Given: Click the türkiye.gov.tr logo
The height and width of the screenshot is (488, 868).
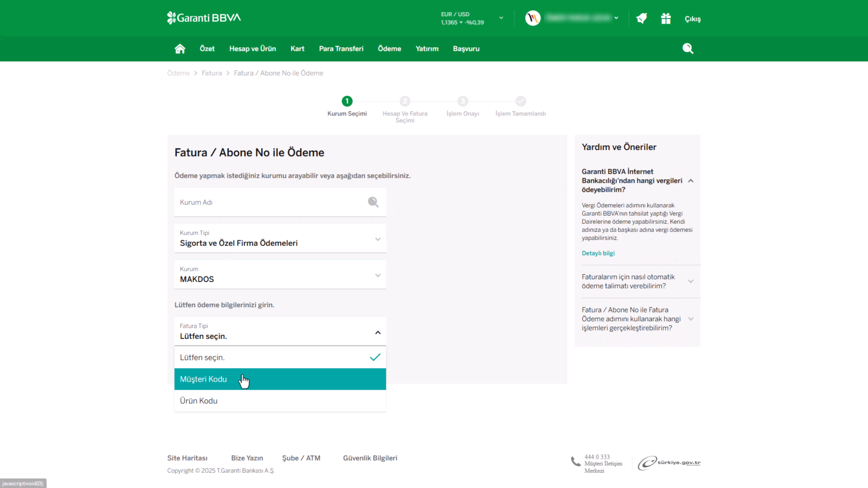Looking at the screenshot, I should [669, 463].
